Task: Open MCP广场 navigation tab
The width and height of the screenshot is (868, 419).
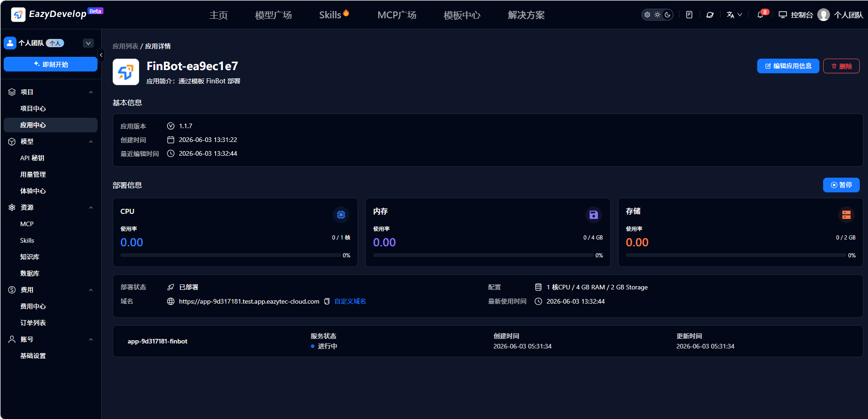Action: coord(397,15)
